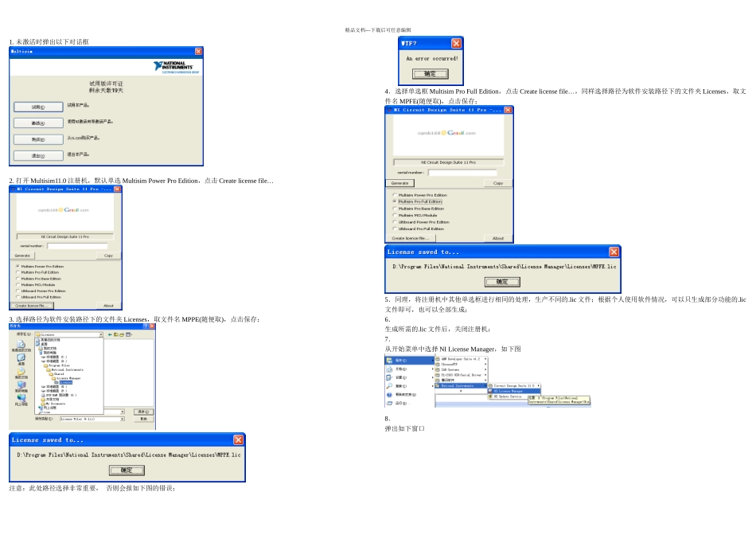The width and height of the screenshot is (756, 535).
Task: Click the My Computer icon in save dialog sidebar
Action: click(21, 386)
